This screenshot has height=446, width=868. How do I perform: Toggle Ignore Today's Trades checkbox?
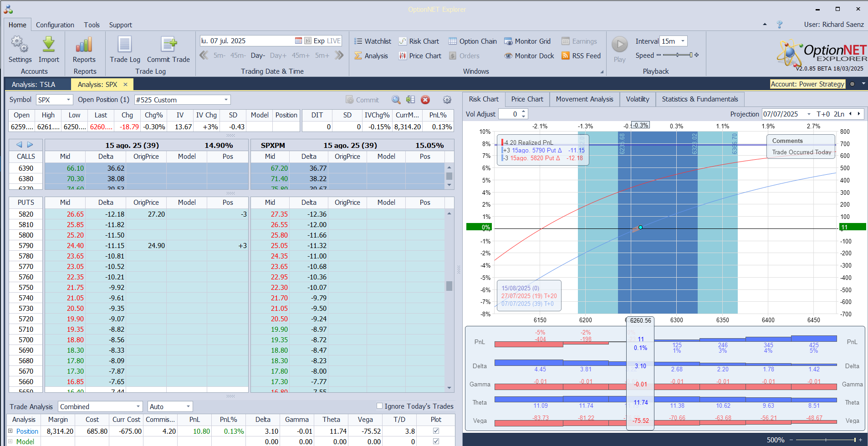click(x=379, y=406)
